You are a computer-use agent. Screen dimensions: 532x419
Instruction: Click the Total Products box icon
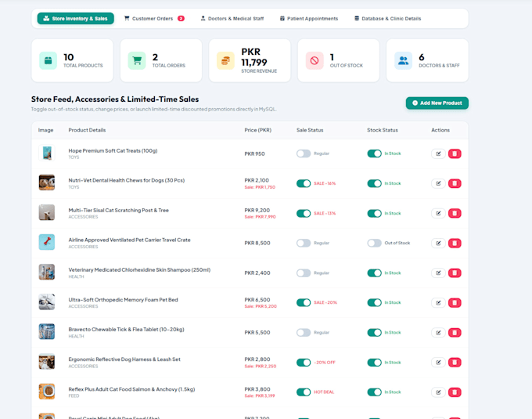[x=49, y=60]
